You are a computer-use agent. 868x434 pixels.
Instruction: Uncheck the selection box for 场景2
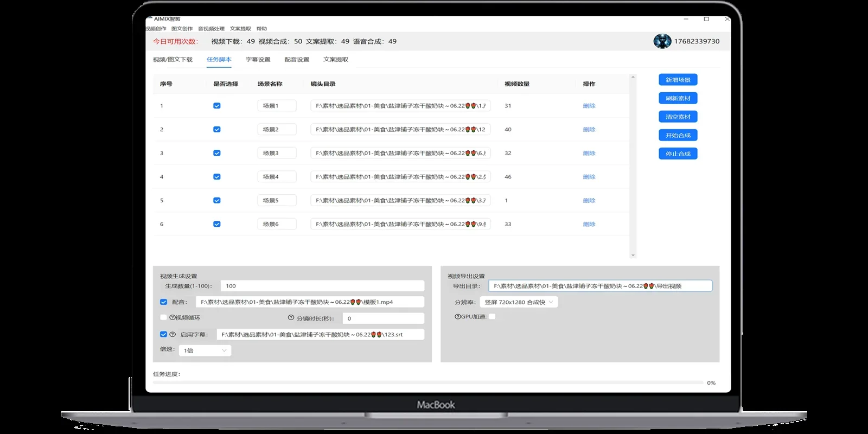(217, 129)
